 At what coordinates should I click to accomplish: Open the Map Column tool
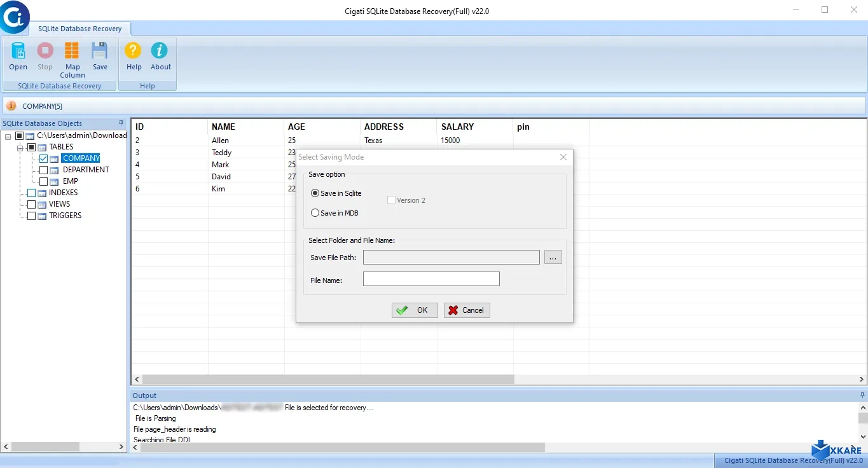[72, 60]
